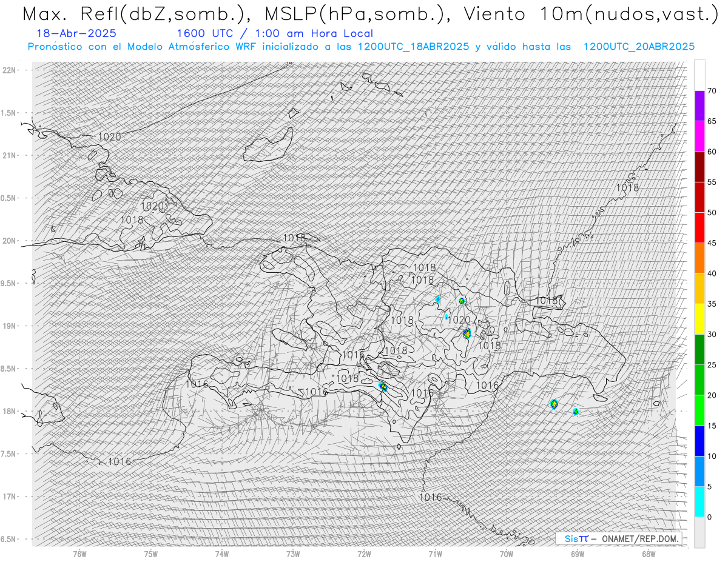Click the longitude axis label "75W"
The image size is (728, 562).
pyautogui.click(x=151, y=553)
